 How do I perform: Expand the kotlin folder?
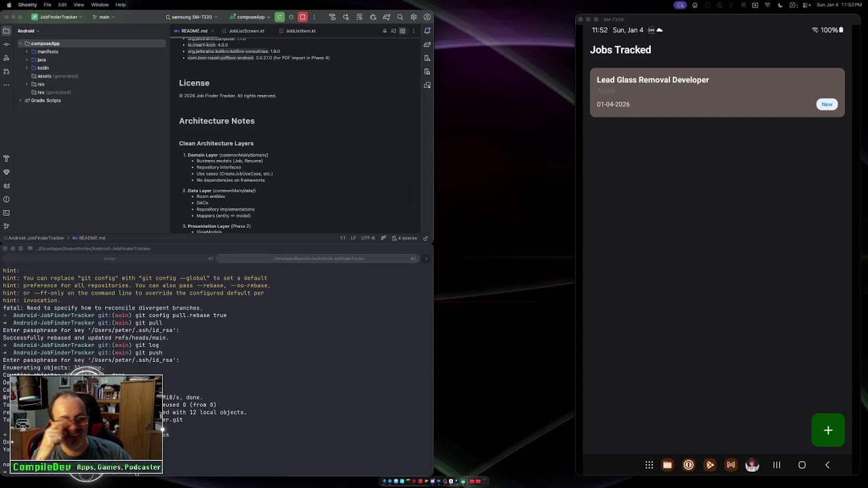pos(26,68)
